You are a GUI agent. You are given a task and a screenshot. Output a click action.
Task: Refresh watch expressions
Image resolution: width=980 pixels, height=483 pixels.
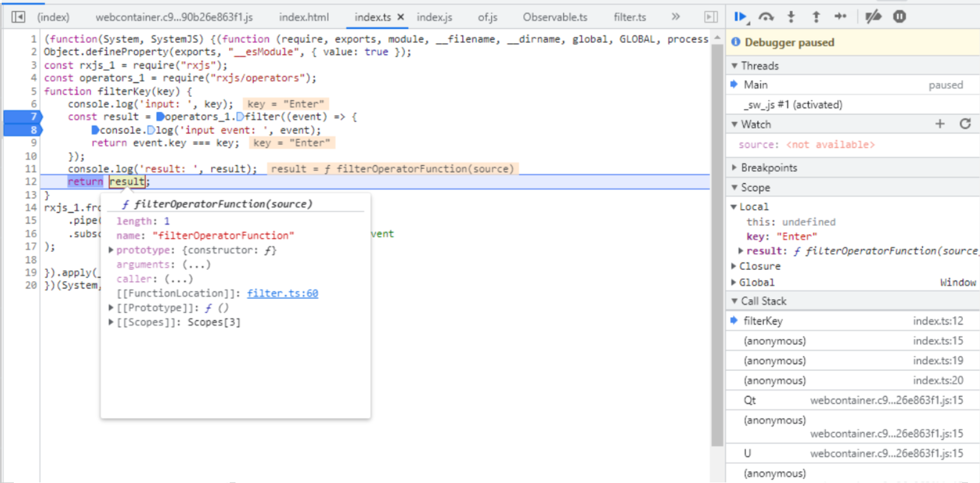pyautogui.click(x=966, y=124)
